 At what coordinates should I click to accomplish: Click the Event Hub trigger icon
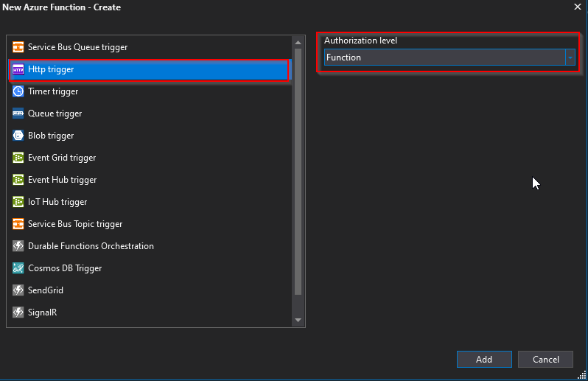[x=18, y=180]
